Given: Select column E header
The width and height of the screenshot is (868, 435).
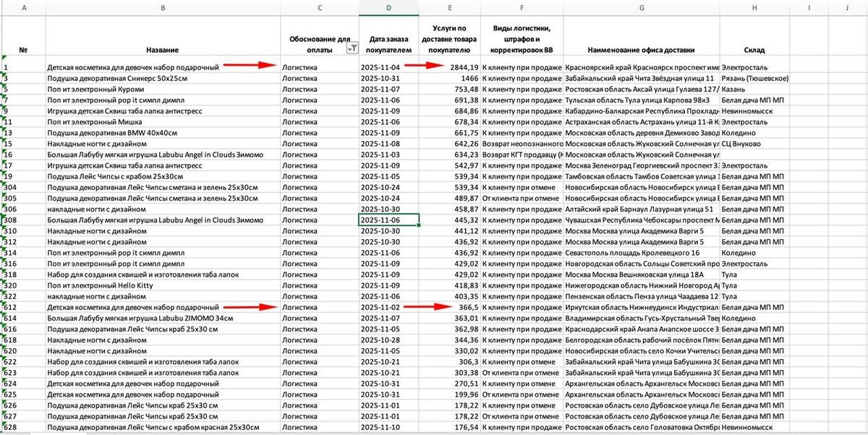Looking at the screenshot, I should coord(449,7).
